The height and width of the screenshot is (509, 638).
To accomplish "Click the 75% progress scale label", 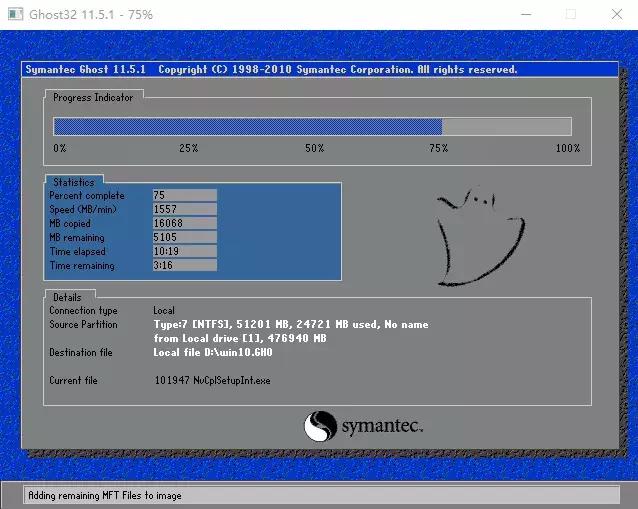I will tap(438, 148).
